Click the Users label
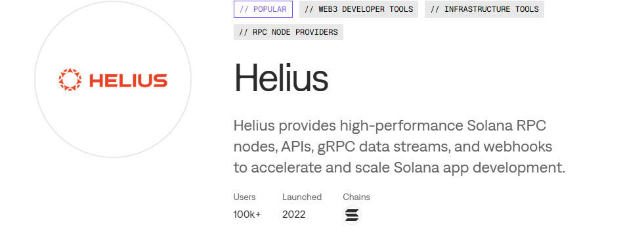 click(x=244, y=197)
